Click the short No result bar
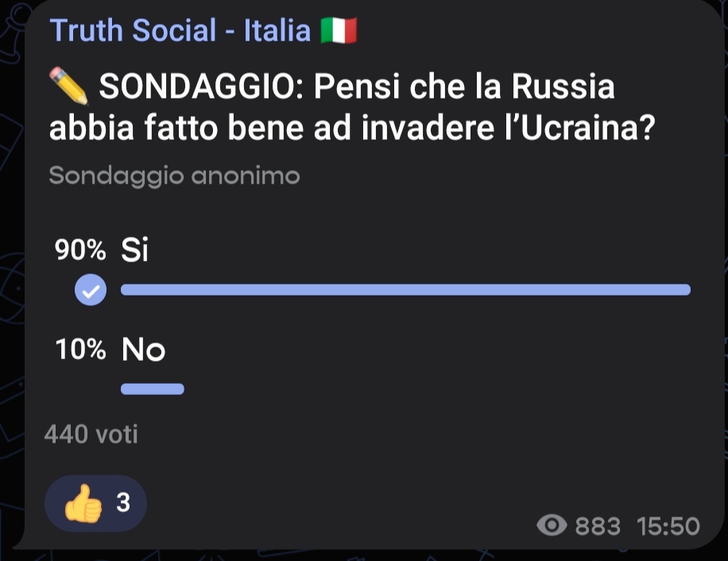The image size is (728, 561). click(153, 389)
